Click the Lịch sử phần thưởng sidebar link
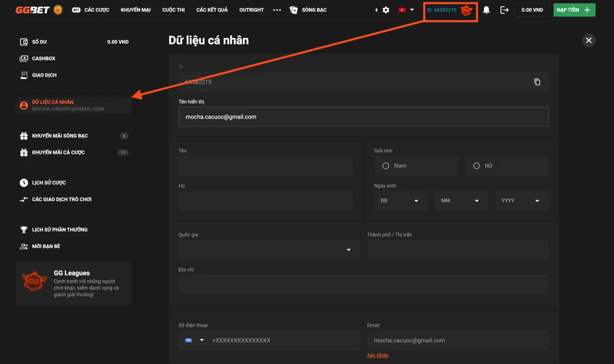Screen dimensions: 614x364 [59, 230]
